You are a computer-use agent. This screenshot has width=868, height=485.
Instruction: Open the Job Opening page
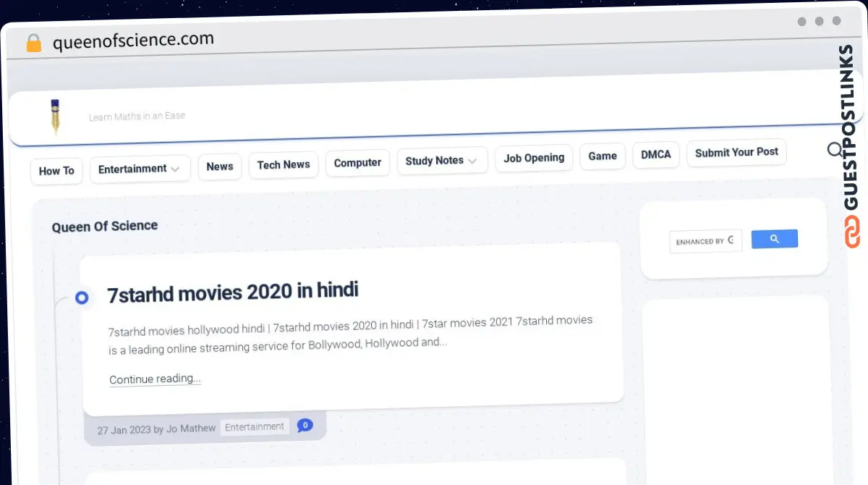click(534, 158)
